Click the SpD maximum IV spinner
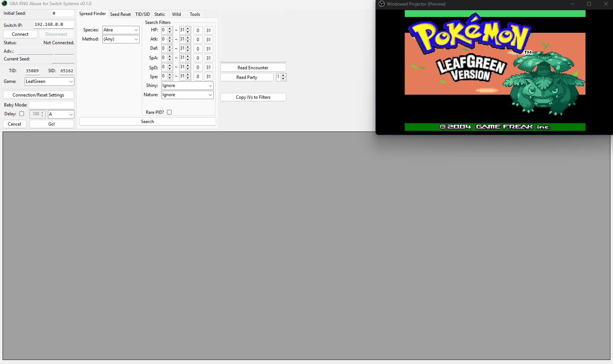The width and height of the screenshot is (613, 364). tap(185, 67)
